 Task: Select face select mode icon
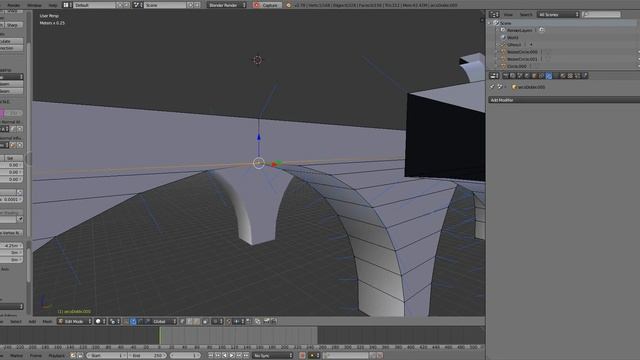197,322
